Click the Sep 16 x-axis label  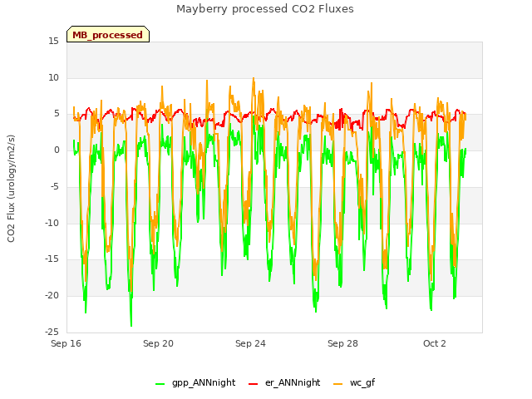[x=66, y=343]
